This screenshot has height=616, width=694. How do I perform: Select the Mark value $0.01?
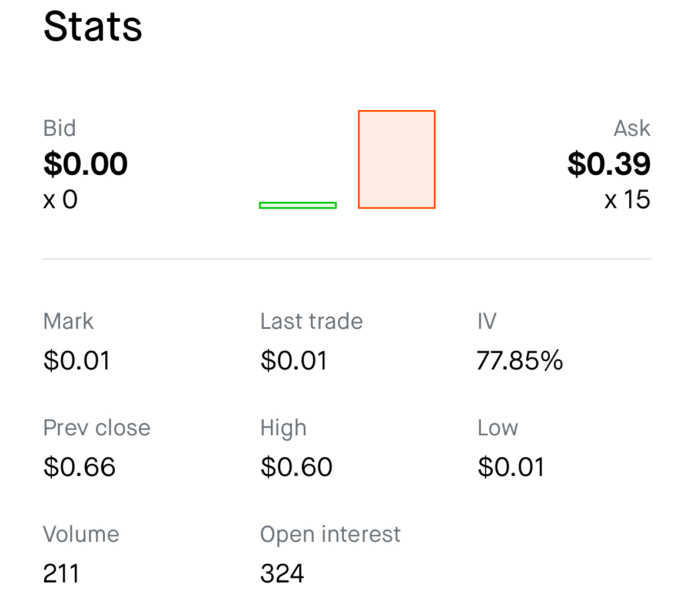click(x=77, y=360)
